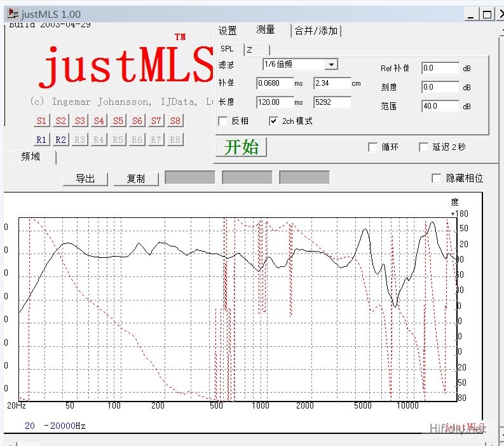Enable the 反相 checkbox
The height and width of the screenshot is (446, 504).
223,121
